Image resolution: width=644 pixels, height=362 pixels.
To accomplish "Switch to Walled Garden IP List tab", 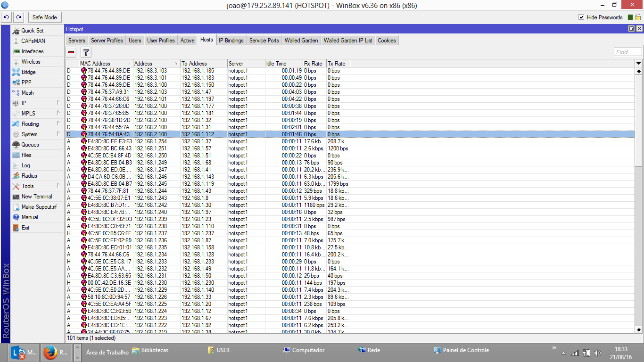I will pos(348,41).
